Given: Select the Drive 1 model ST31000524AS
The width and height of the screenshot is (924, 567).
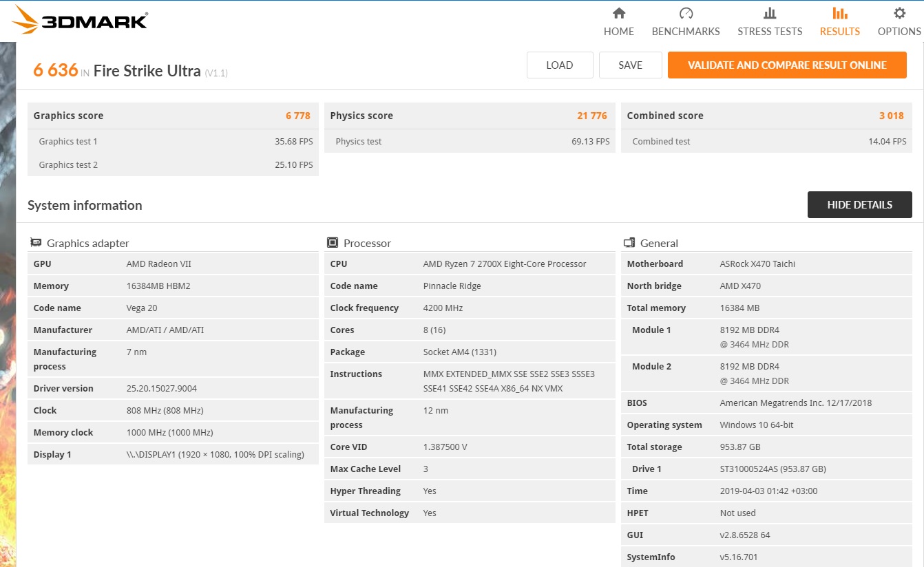Looking at the screenshot, I should [x=773, y=469].
